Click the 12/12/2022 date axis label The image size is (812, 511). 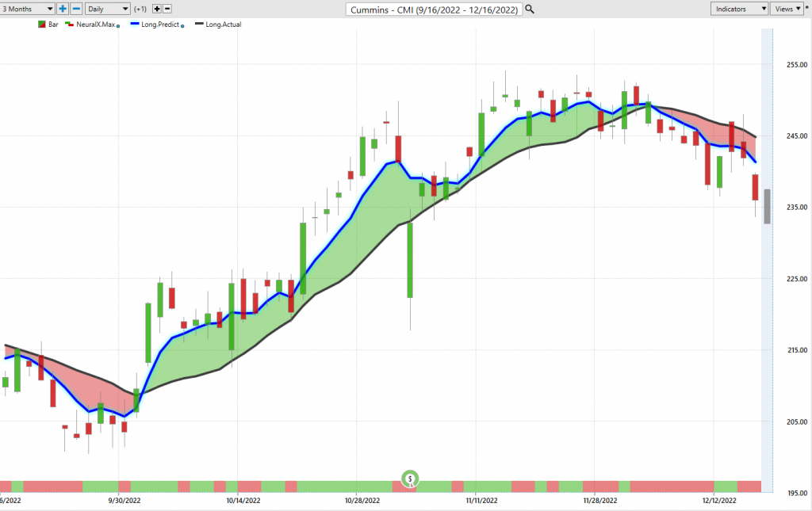pyautogui.click(x=719, y=501)
